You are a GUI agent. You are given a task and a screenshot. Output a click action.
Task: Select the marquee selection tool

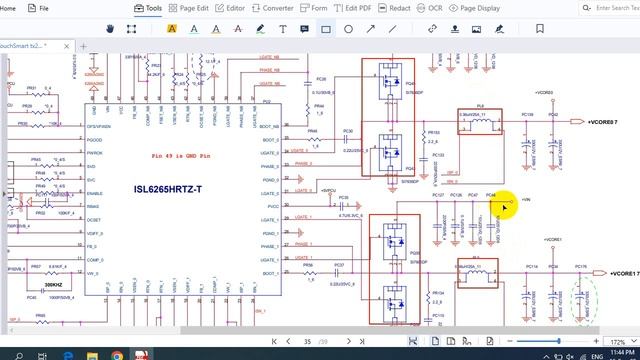tap(131, 29)
